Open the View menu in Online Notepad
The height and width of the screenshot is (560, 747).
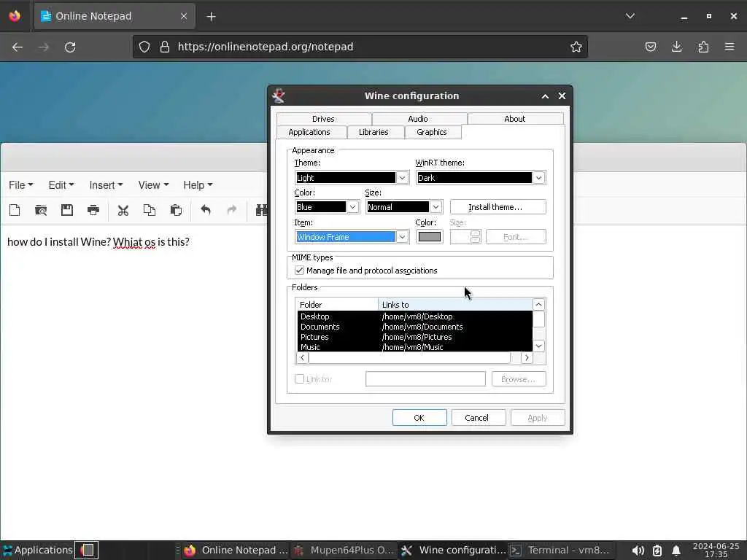[153, 184]
